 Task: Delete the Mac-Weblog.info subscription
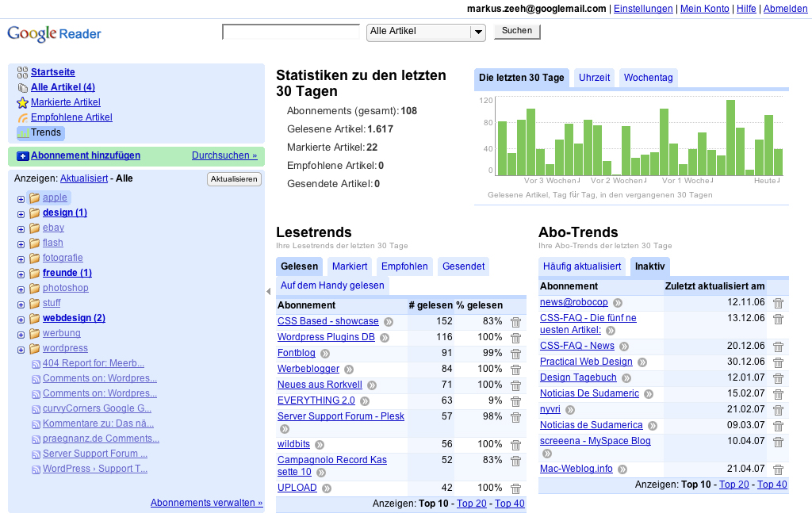[x=779, y=469]
